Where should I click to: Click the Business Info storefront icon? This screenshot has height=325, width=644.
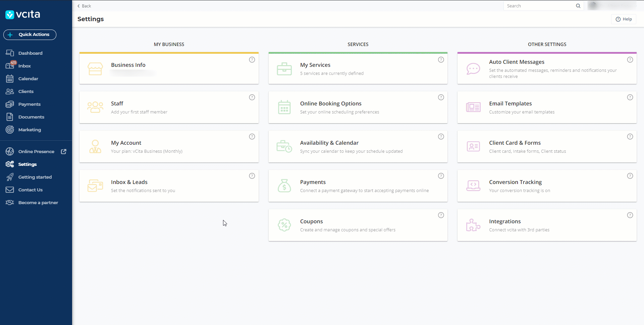click(x=95, y=68)
